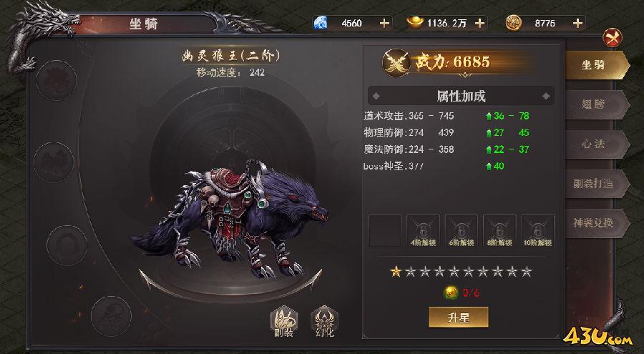Open the 副装 sub-equipment icon
This screenshot has height=354, width=644.
284,322
